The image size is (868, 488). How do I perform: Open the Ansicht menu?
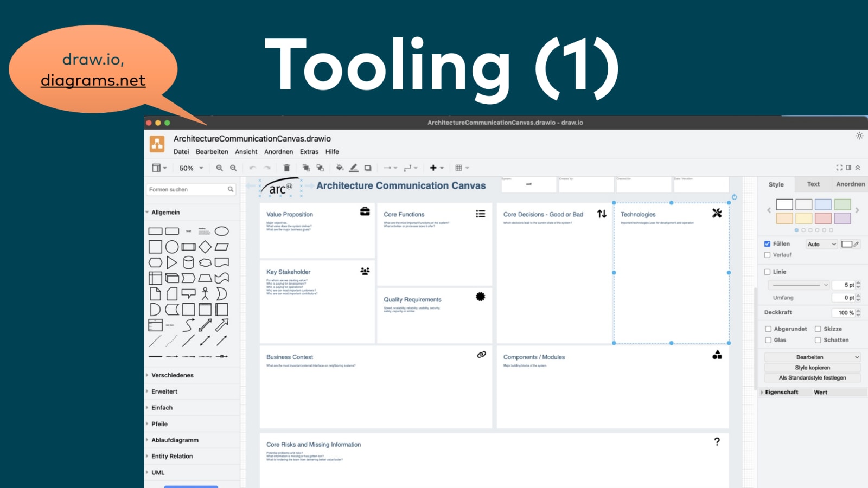246,152
